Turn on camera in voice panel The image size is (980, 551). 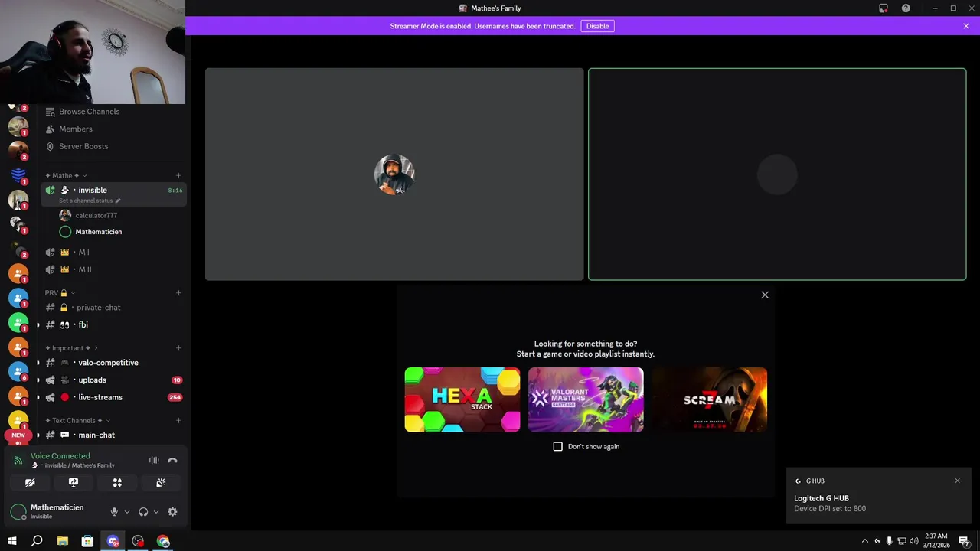coord(30,483)
